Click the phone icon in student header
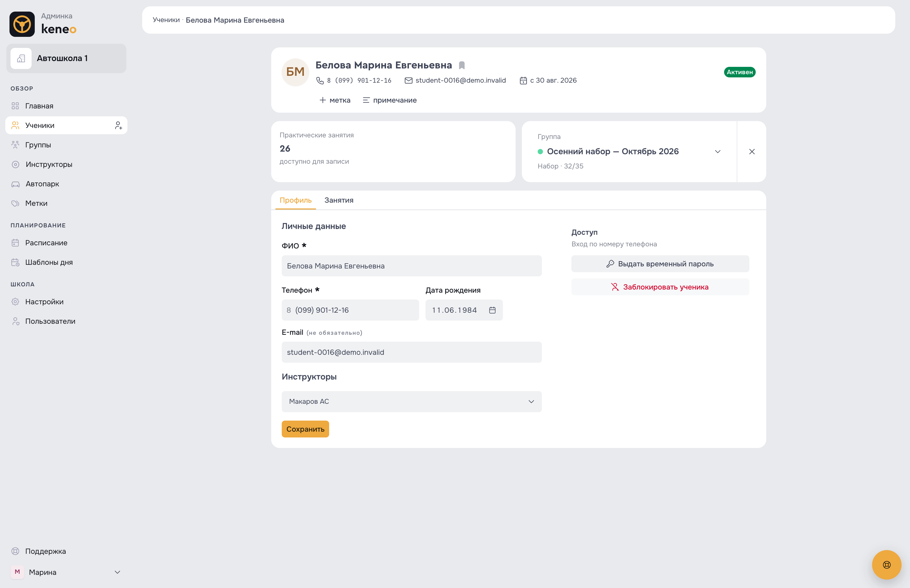 320,81
